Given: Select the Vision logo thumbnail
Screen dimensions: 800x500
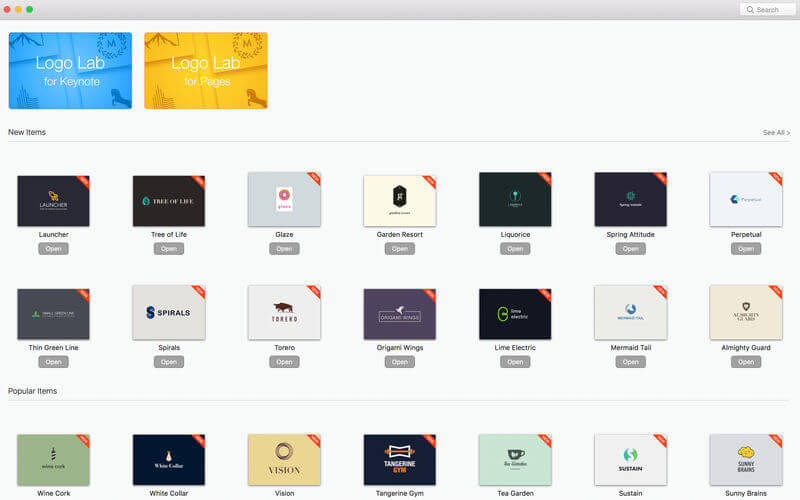Looking at the screenshot, I should point(284,460).
